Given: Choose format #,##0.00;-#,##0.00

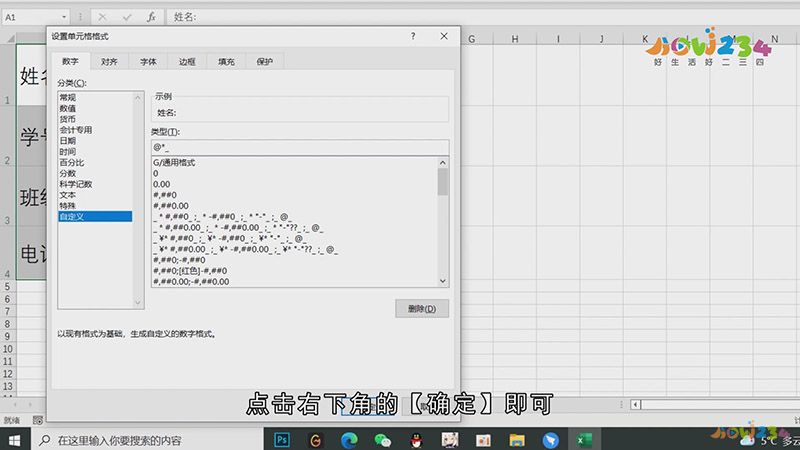Looking at the screenshot, I should [294, 281].
